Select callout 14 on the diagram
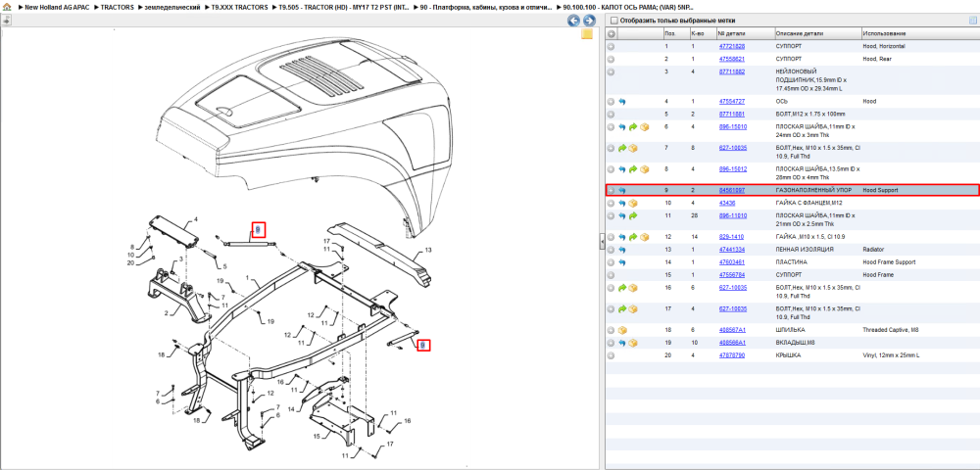Viewport: 980px width, 470px height. pos(291,407)
